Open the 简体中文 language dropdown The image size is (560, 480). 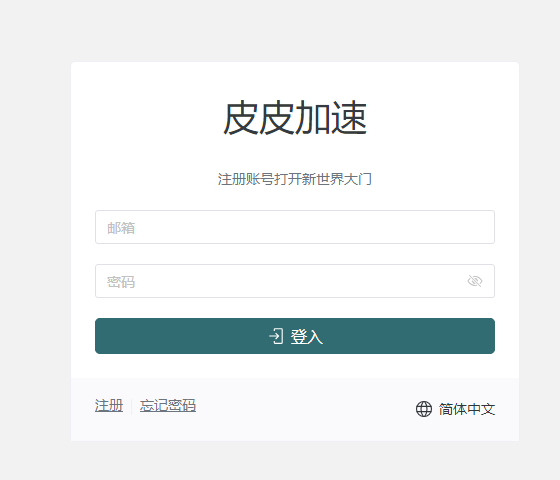point(455,409)
